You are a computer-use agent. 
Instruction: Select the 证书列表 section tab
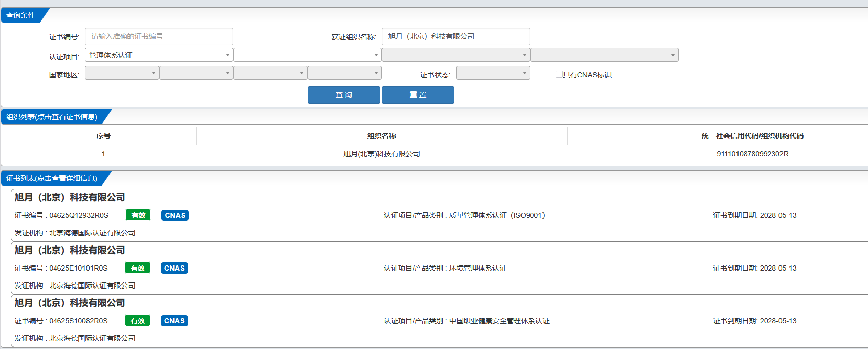coord(52,178)
